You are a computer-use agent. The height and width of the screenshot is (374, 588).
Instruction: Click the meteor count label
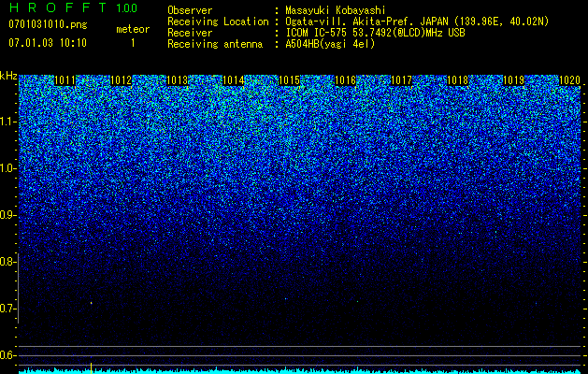(x=133, y=29)
